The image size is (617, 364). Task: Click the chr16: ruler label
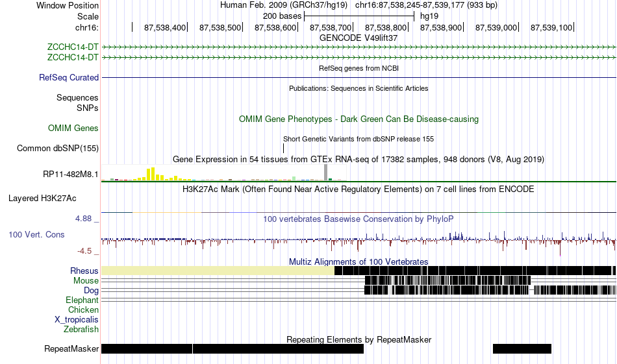click(86, 27)
